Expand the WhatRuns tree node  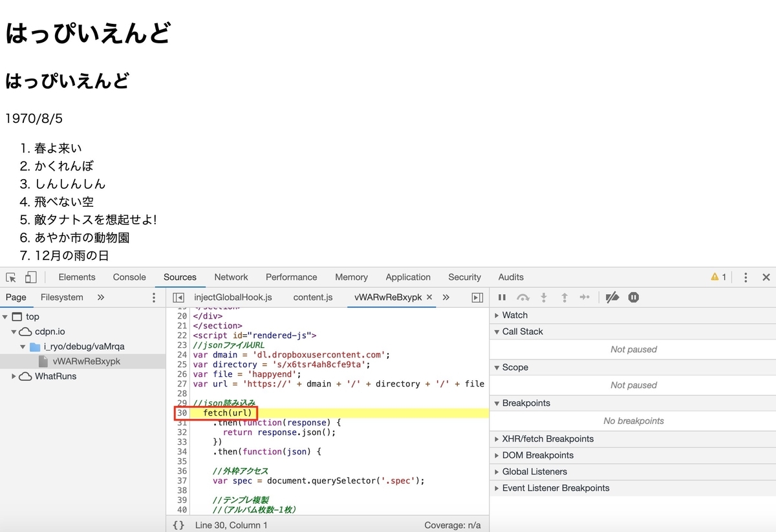click(x=14, y=376)
